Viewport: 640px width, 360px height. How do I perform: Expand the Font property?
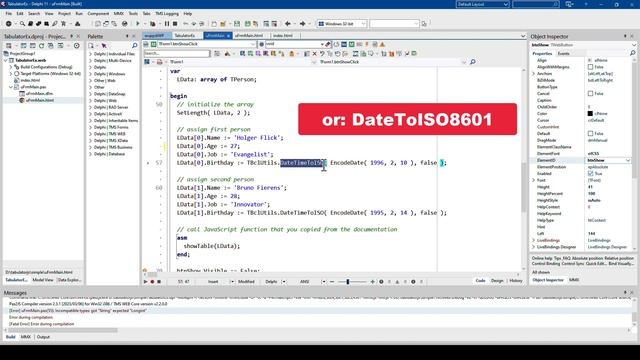(534, 180)
